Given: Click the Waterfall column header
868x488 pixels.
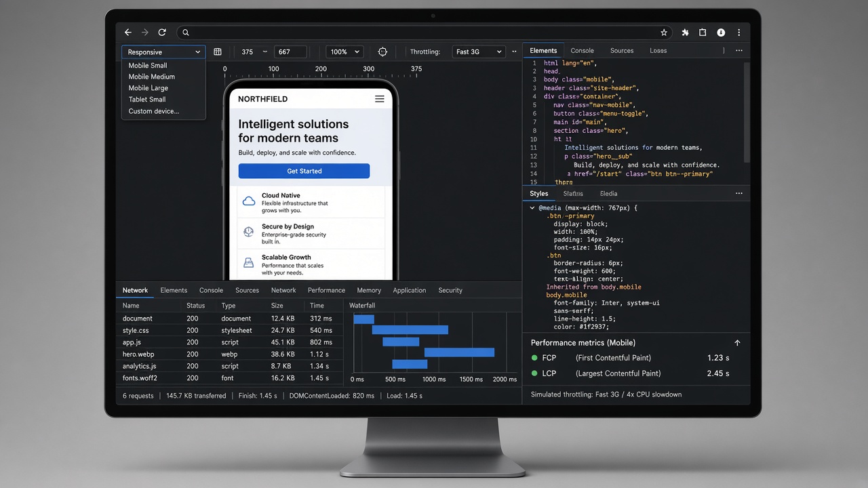Looking at the screenshot, I should click(x=362, y=306).
